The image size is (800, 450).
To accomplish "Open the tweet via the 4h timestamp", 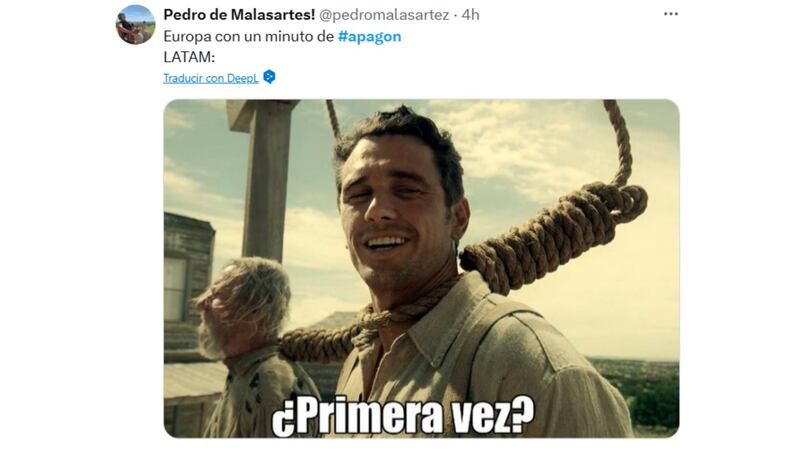I will click(470, 15).
